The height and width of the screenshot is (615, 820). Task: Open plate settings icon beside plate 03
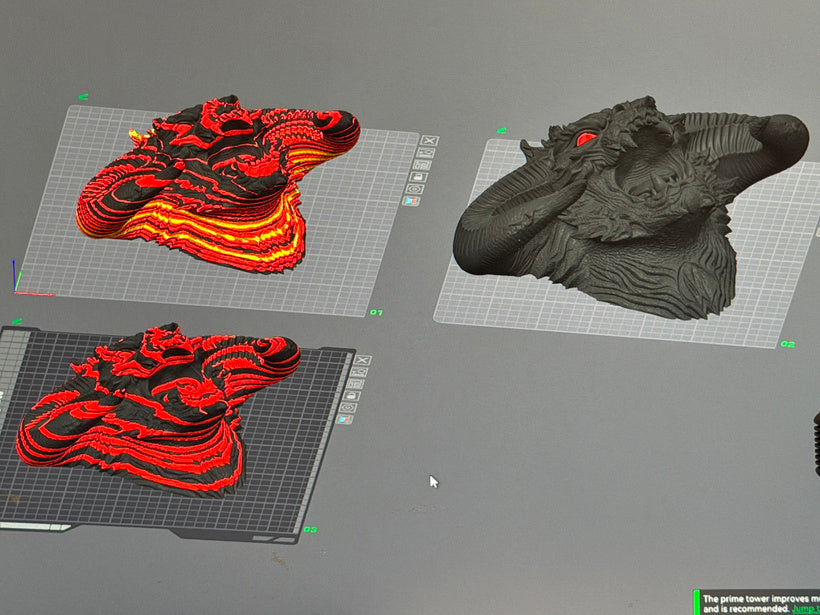click(x=348, y=408)
